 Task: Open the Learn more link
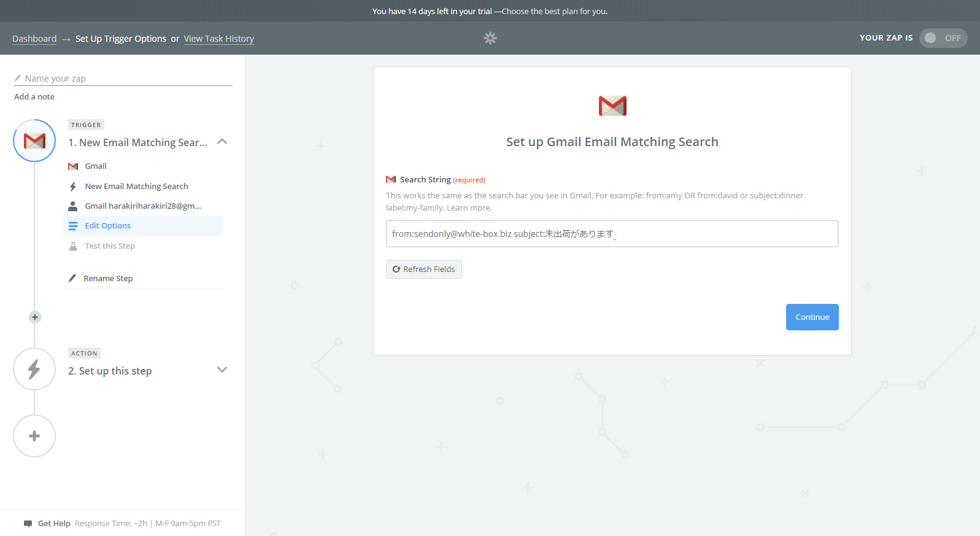(468, 208)
